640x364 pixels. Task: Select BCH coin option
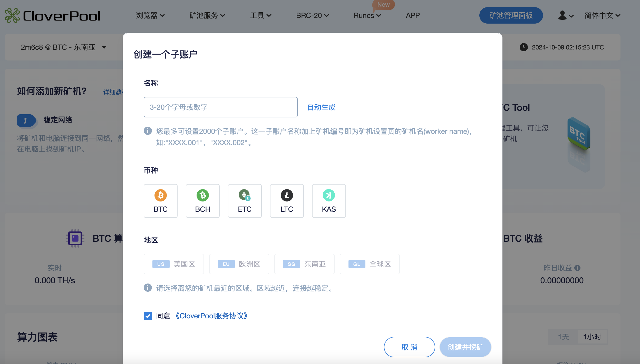[202, 201]
